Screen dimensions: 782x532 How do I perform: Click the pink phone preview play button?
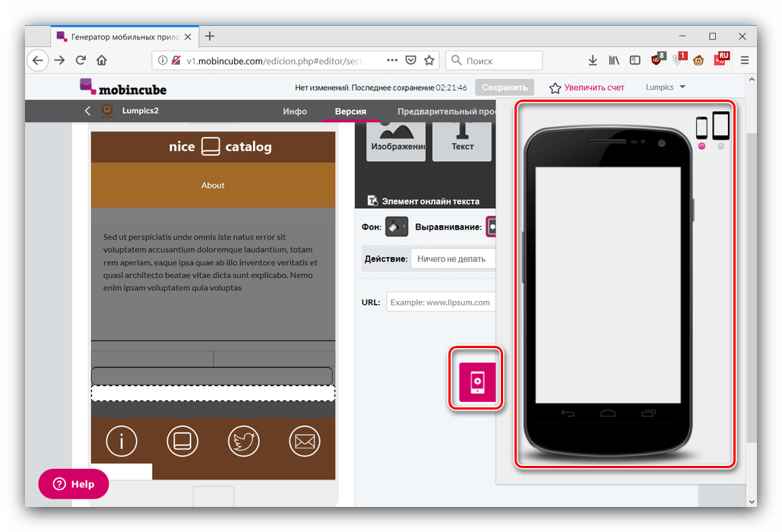[x=477, y=382]
